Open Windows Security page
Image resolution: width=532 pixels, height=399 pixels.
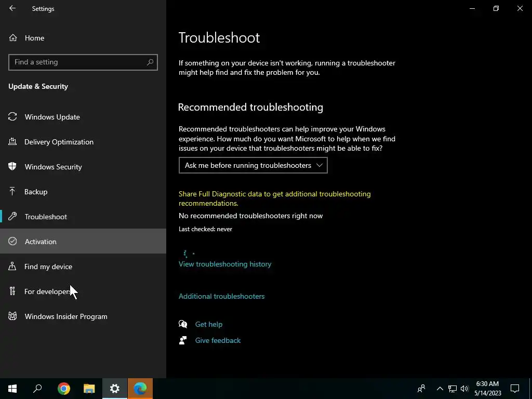click(83, 167)
